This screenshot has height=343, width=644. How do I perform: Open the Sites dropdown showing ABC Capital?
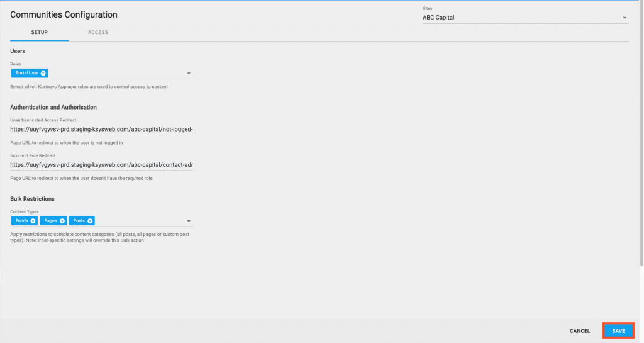(525, 18)
